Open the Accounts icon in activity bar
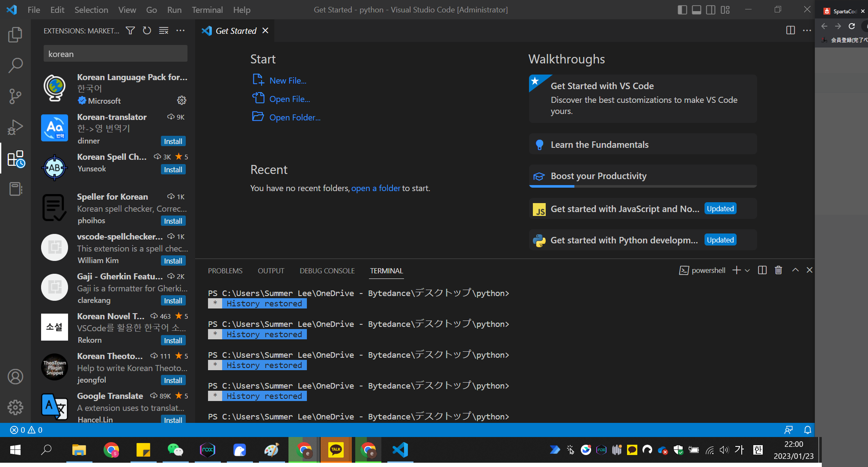The image size is (868, 467). (15, 377)
